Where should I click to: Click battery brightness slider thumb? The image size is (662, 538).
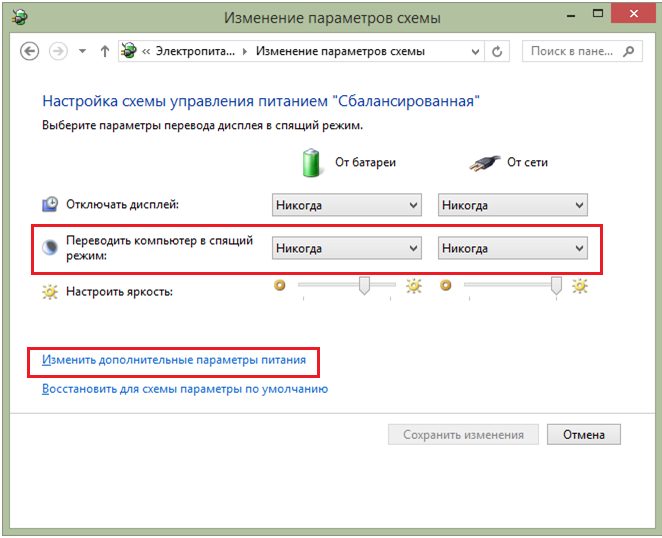click(364, 285)
